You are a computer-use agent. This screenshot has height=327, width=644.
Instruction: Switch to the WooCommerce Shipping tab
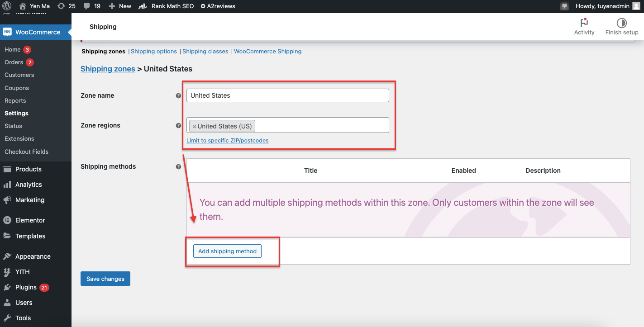268,51
